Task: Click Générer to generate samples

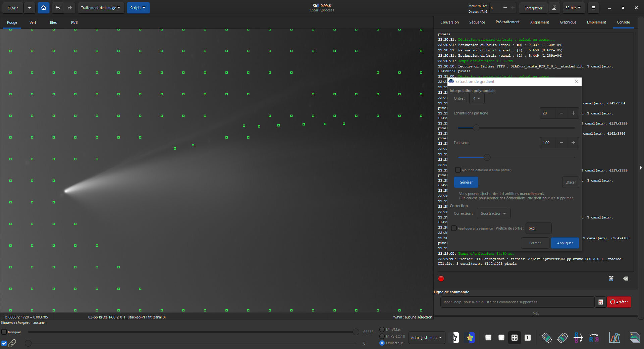Action: pyautogui.click(x=466, y=182)
